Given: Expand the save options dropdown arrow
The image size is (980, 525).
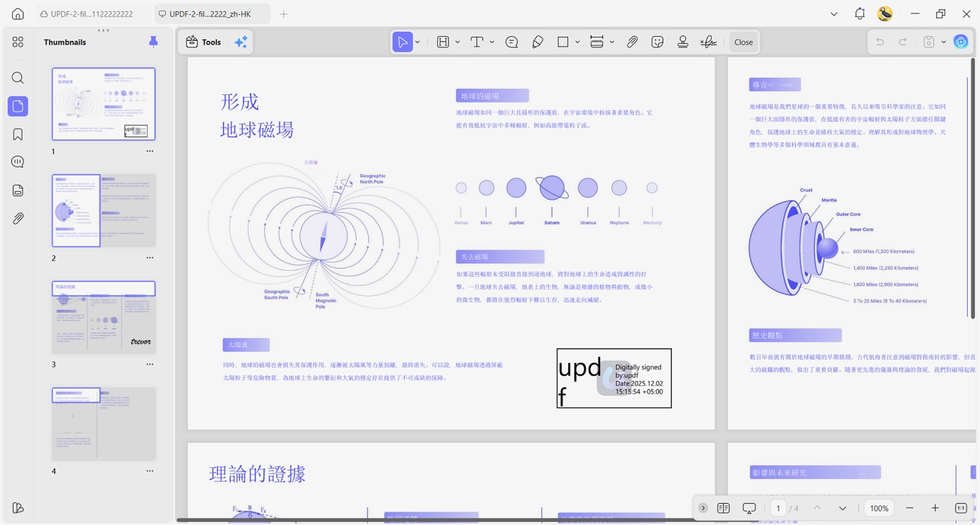Looking at the screenshot, I should 944,42.
